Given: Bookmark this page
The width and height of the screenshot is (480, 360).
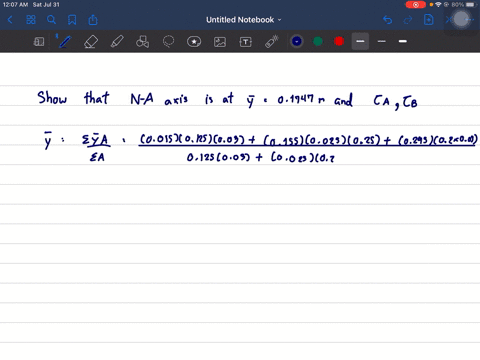Looking at the screenshot, I should pyautogui.click(x=72, y=20).
